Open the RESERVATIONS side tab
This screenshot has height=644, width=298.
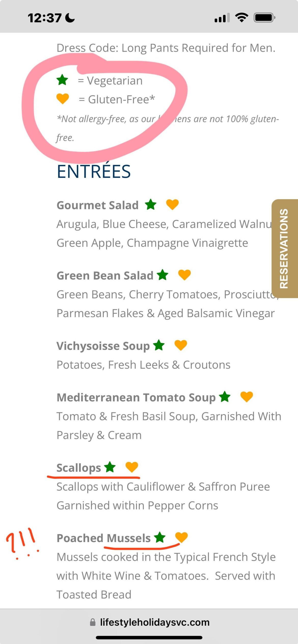click(x=285, y=248)
